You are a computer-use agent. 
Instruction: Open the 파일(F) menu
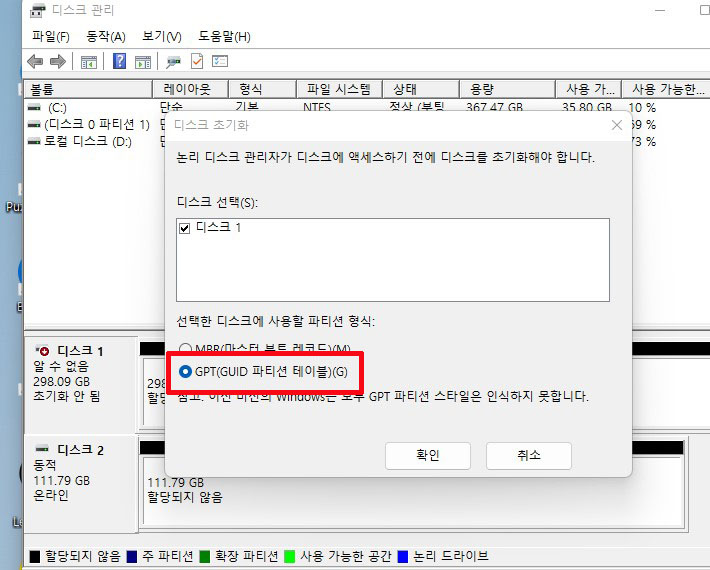tap(51, 36)
